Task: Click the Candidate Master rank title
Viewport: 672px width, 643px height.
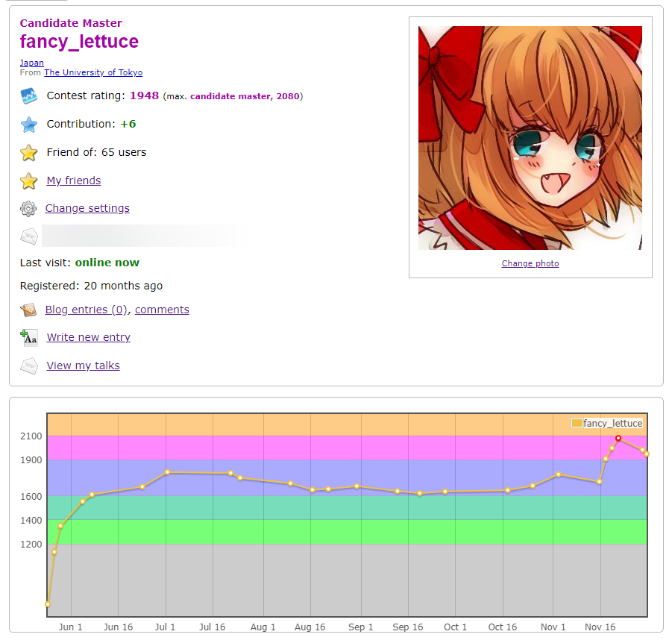Action: 71,22
